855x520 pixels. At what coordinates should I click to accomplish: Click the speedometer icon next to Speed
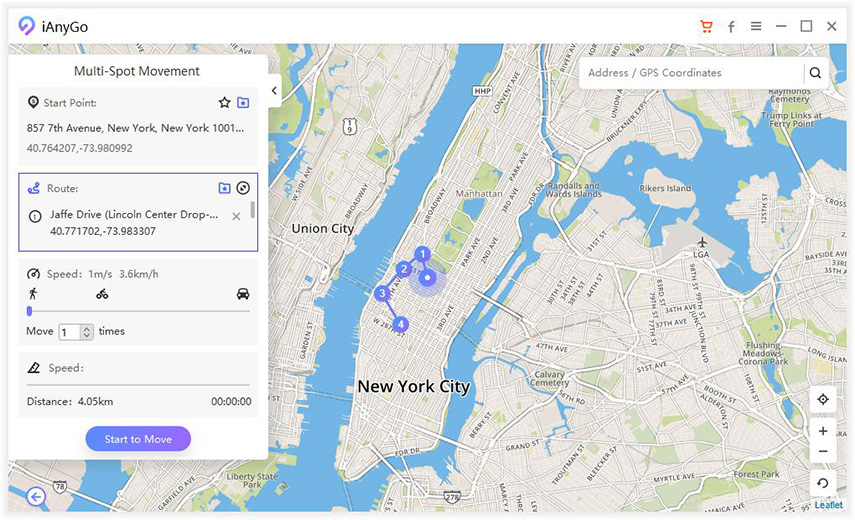(x=33, y=274)
